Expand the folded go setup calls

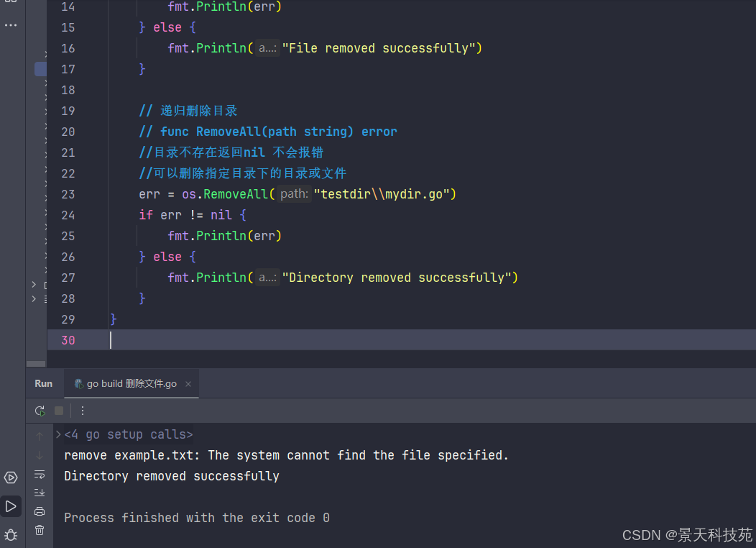click(x=58, y=434)
